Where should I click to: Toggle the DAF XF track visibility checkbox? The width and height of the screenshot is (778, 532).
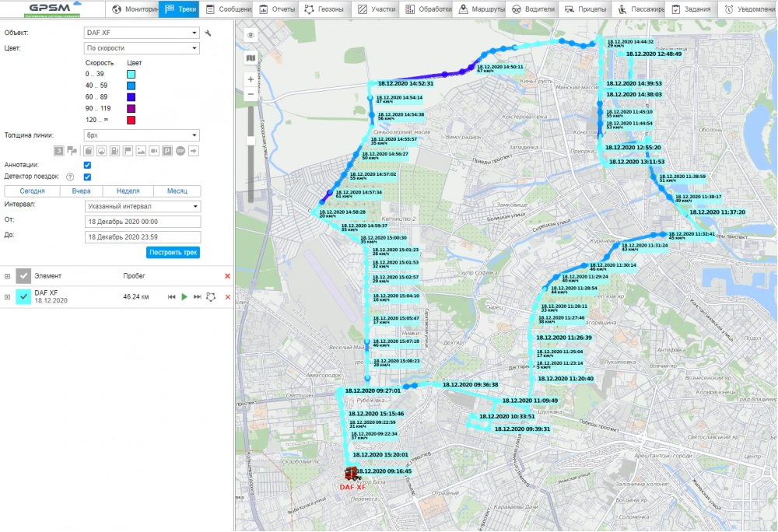click(x=24, y=296)
